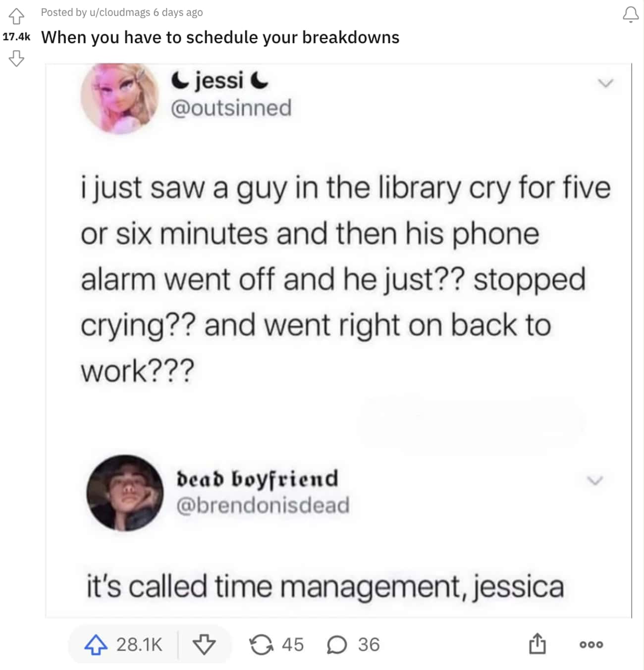Click the jessi display name
Screen dimensions: 644x670
tap(219, 81)
